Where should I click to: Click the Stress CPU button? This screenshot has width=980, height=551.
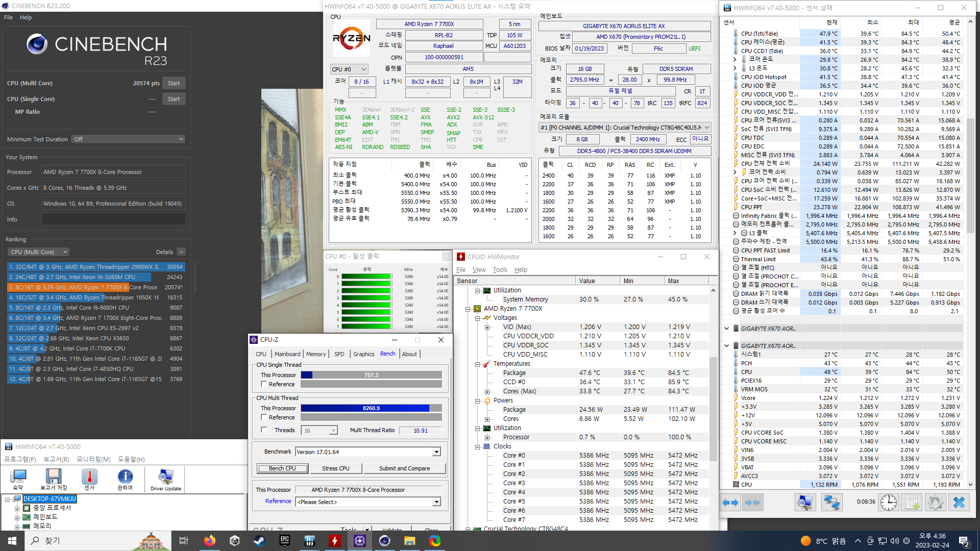pyautogui.click(x=335, y=468)
